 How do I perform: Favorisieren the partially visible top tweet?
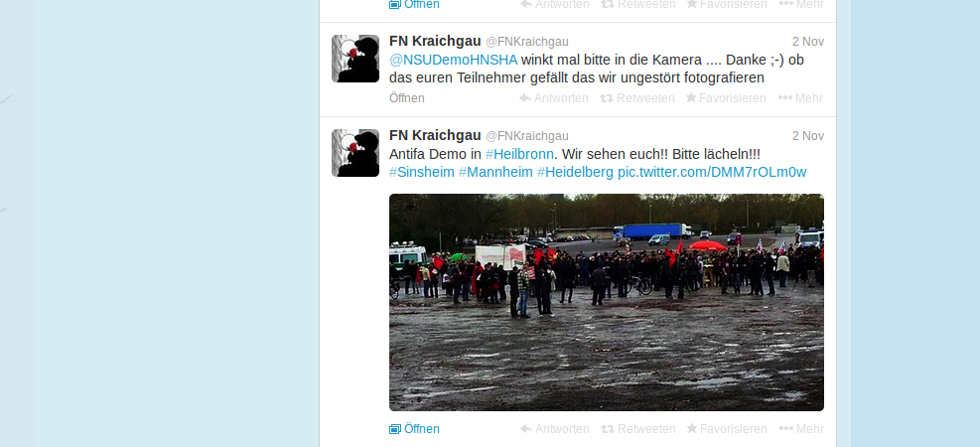coord(726,4)
